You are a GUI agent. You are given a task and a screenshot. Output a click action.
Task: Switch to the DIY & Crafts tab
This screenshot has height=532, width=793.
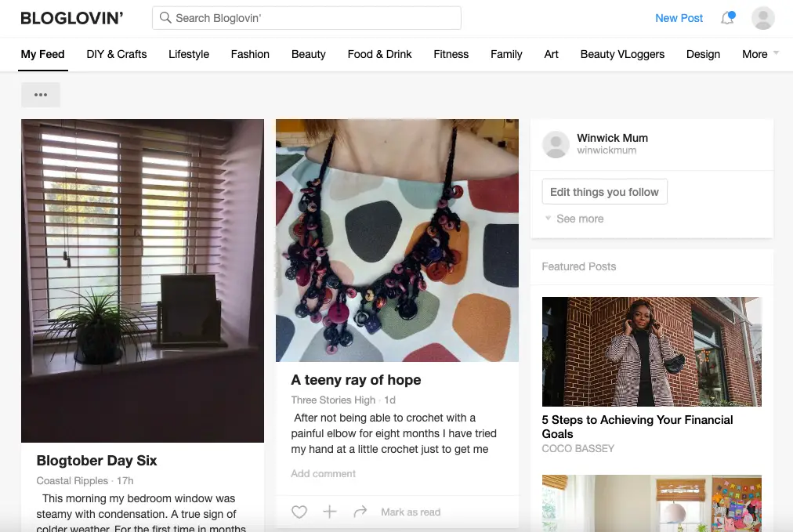pos(116,54)
